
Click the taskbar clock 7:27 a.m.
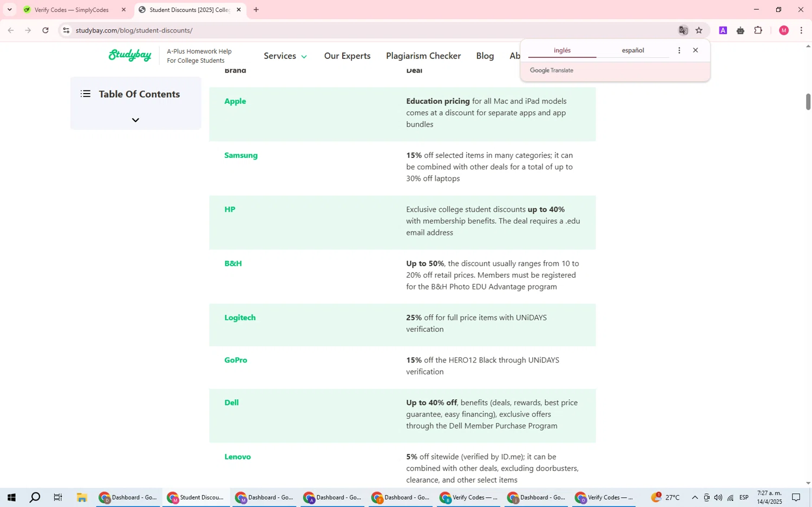[x=769, y=497]
